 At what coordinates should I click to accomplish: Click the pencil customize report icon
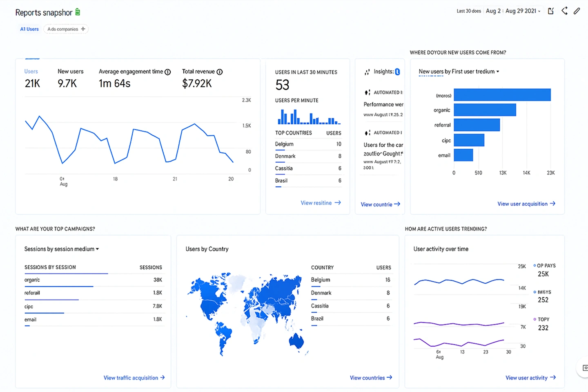click(x=577, y=11)
